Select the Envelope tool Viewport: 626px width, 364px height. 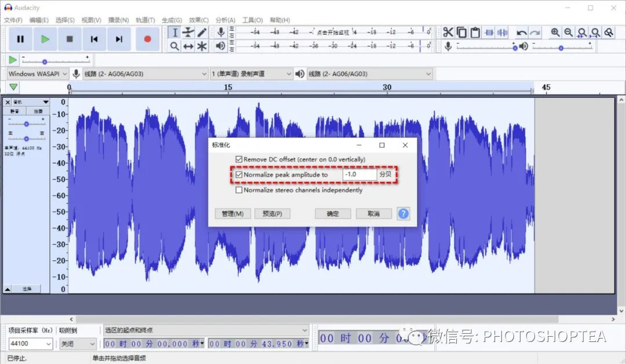click(188, 32)
